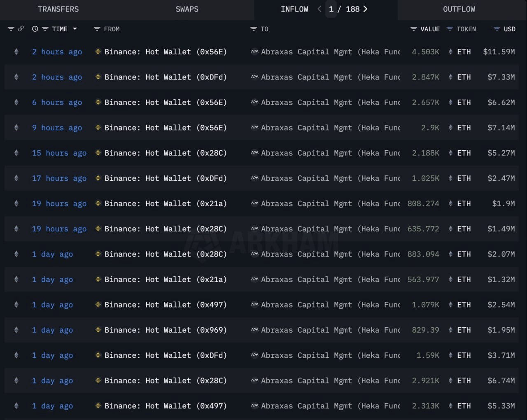
Task: Open the SWAPS tab
Action: [x=187, y=9]
